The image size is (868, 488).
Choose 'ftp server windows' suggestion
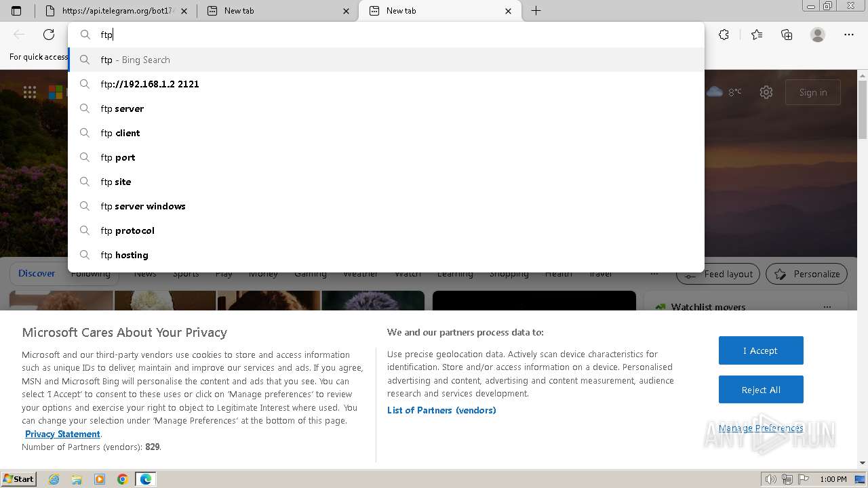click(x=387, y=206)
